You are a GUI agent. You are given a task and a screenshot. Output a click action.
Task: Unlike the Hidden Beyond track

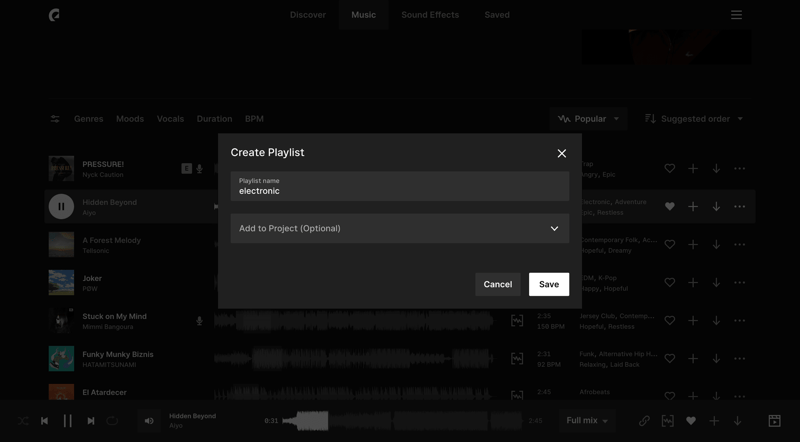(x=670, y=207)
